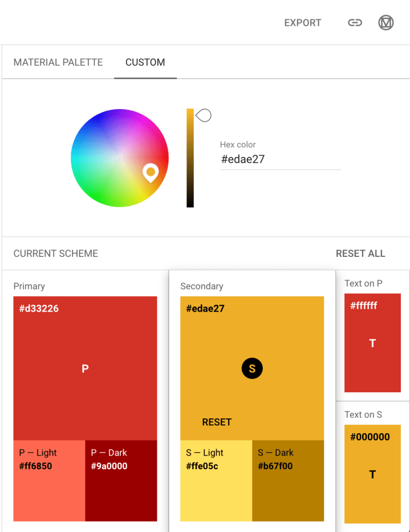Click the Hex color input field
Image resolution: width=410 pixels, height=532 pixels.
pos(280,159)
